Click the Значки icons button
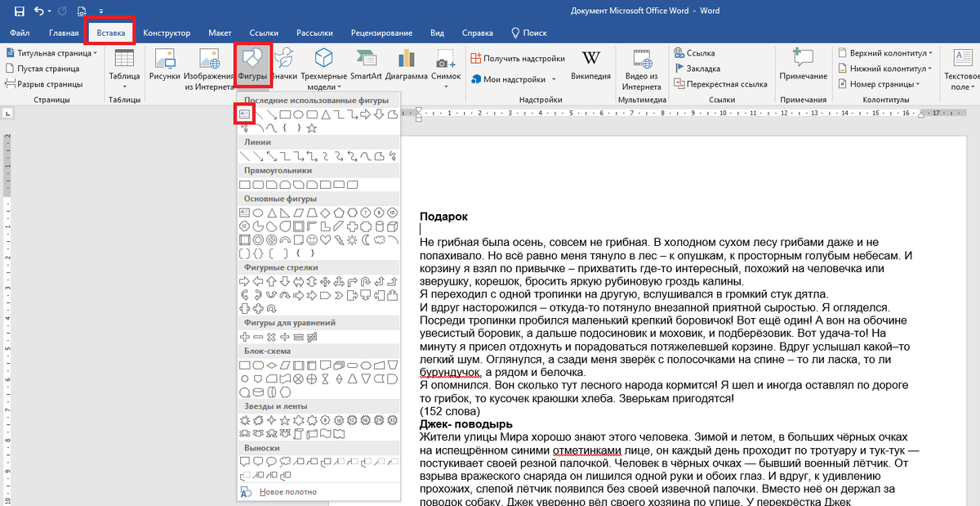 coord(284,65)
